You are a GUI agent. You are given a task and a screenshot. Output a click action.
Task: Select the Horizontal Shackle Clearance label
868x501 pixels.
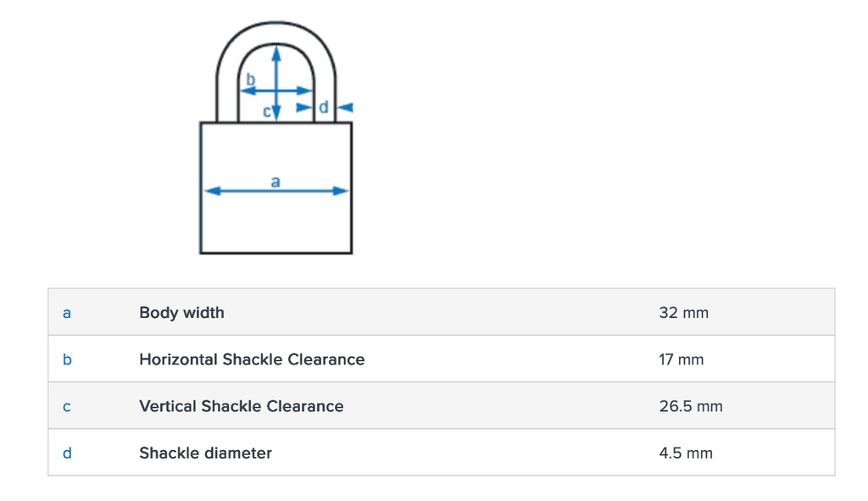(x=252, y=359)
